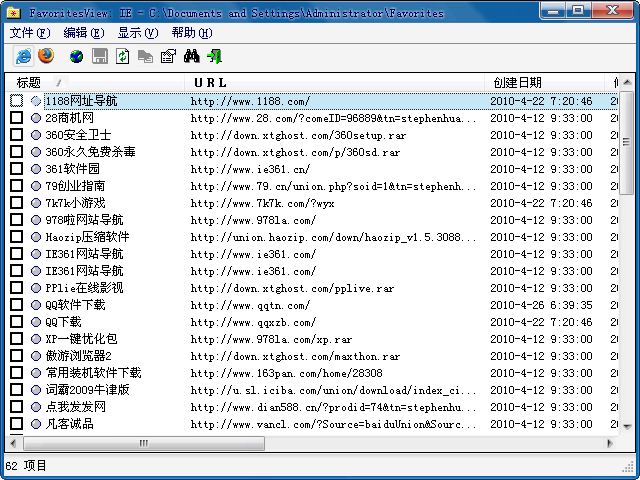Check the box for 1188网址导航
Viewport: 640px width, 480px height.
pos(16,101)
